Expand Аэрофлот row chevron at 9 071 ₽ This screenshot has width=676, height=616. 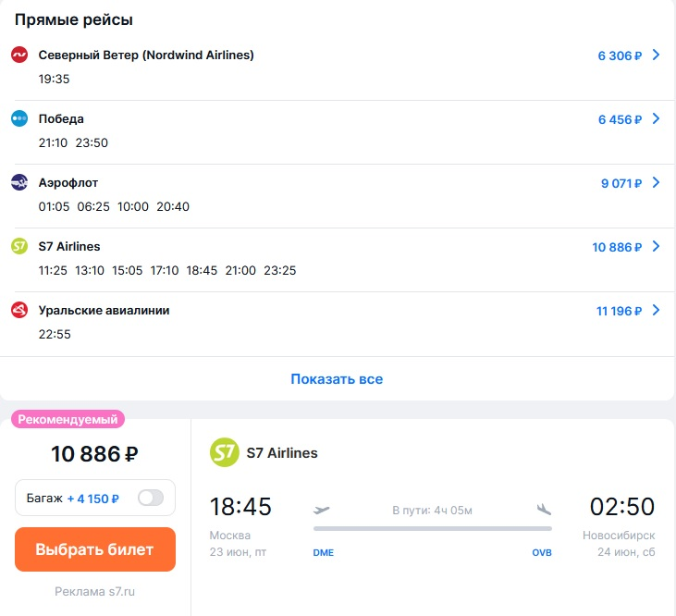tap(657, 182)
